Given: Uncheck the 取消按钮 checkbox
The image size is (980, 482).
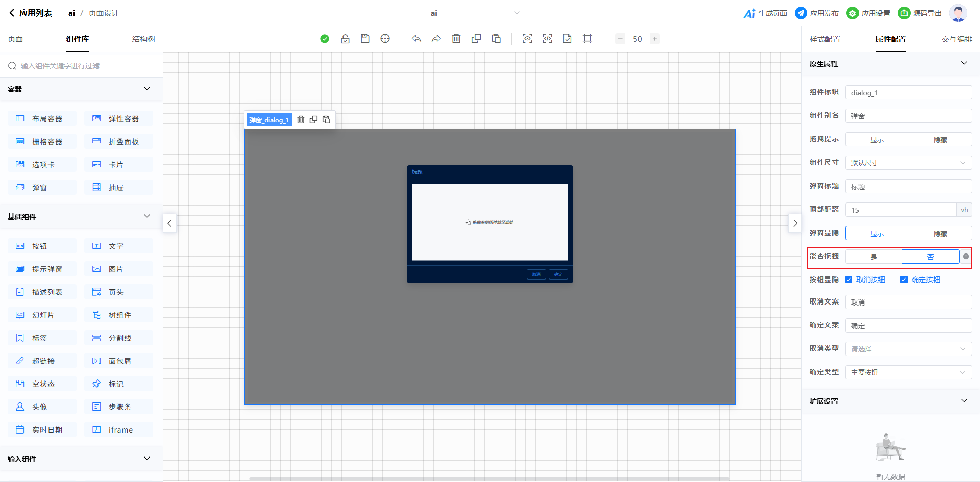Looking at the screenshot, I should 849,280.
